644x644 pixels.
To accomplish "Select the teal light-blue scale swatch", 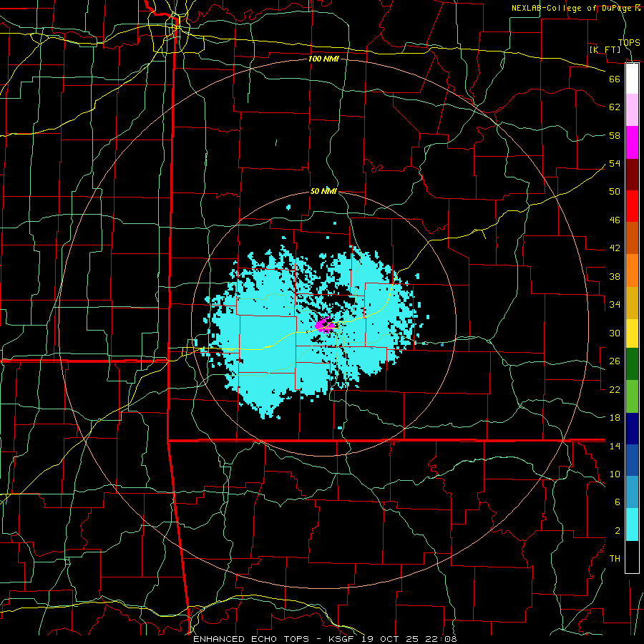I will (632, 492).
